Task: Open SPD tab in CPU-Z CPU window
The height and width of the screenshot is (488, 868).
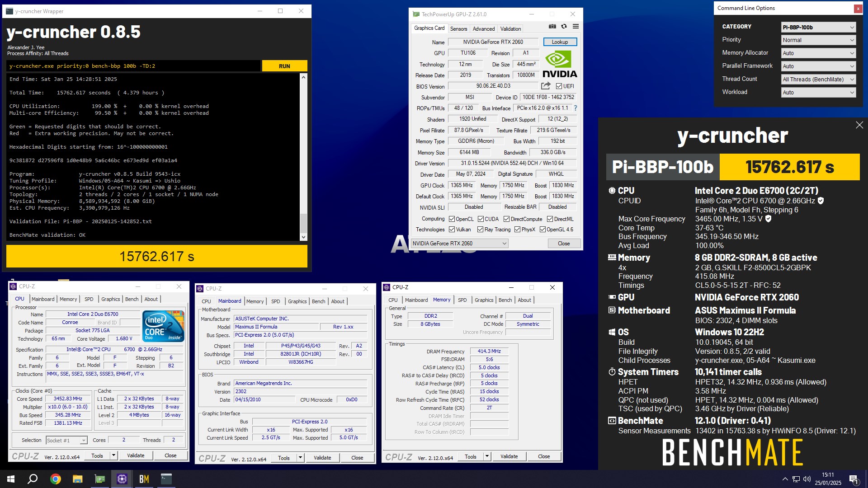Action: pos(89,299)
